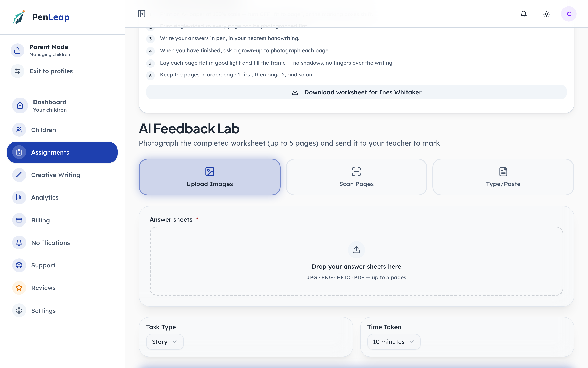Click the Scan Pages scanner icon

356,172
